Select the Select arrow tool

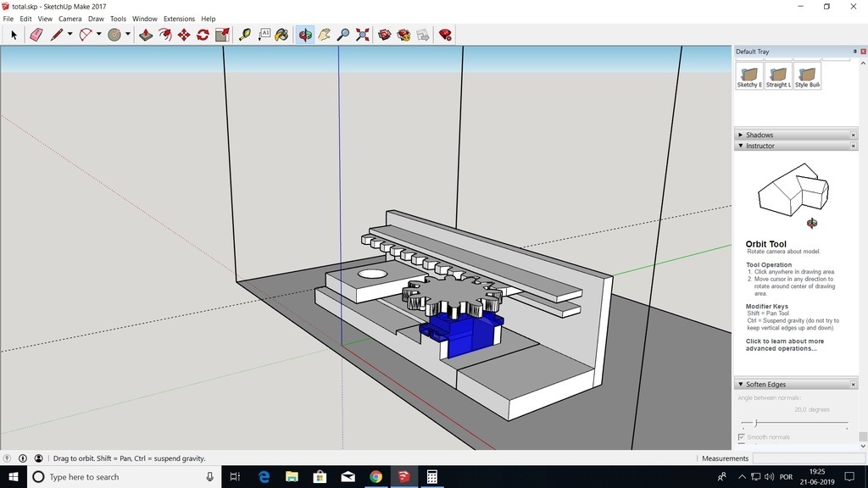coord(12,34)
